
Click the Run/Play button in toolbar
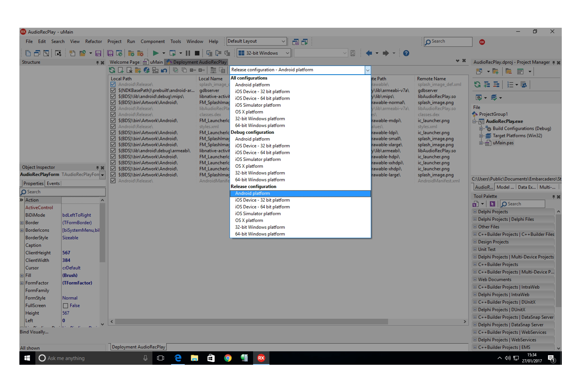156,53
